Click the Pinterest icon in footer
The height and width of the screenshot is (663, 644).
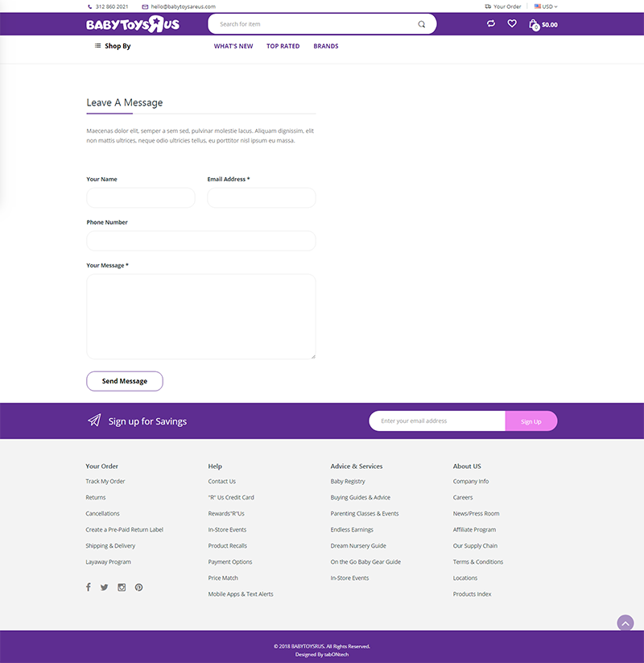pyautogui.click(x=138, y=587)
